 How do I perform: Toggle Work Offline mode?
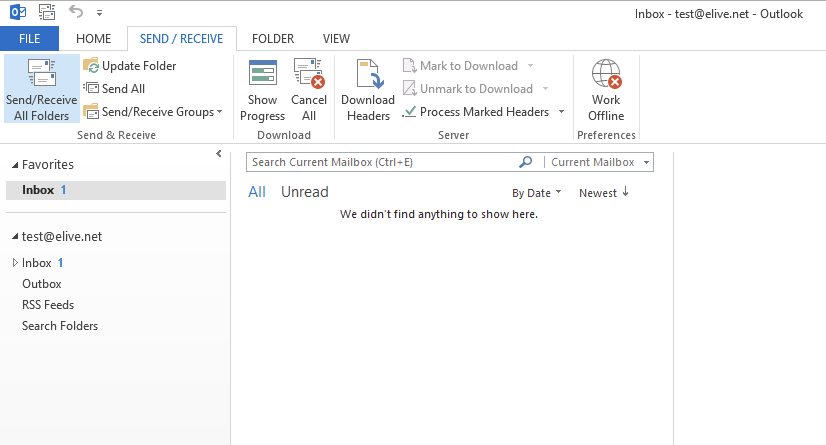[x=606, y=89]
